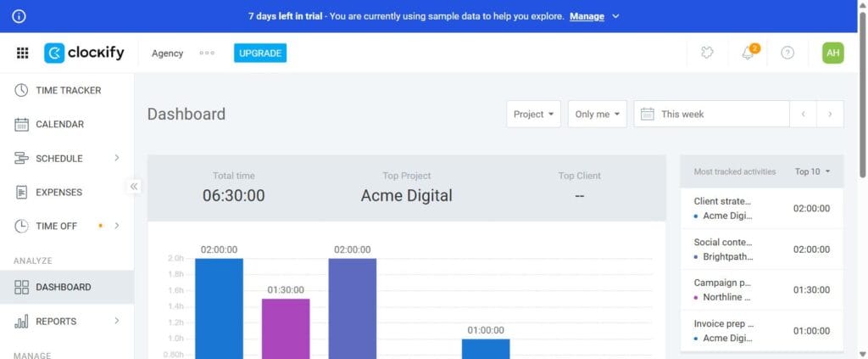868x359 pixels.
Task: Select Dashboard menu item
Action: tap(67, 287)
